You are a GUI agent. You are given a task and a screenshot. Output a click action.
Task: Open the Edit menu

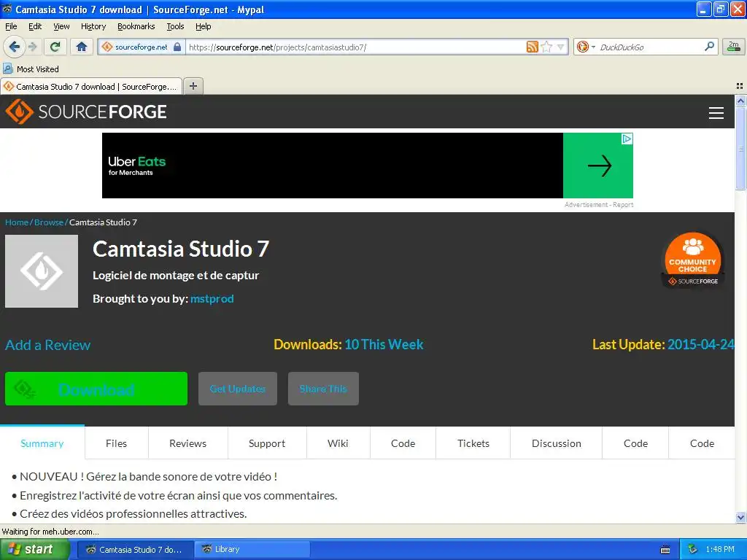tap(35, 26)
